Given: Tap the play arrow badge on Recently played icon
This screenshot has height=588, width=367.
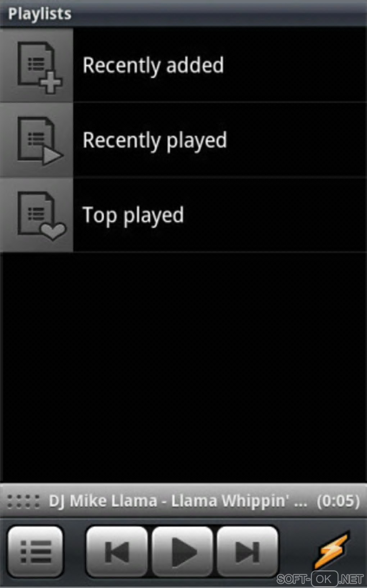Looking at the screenshot, I should [53, 157].
